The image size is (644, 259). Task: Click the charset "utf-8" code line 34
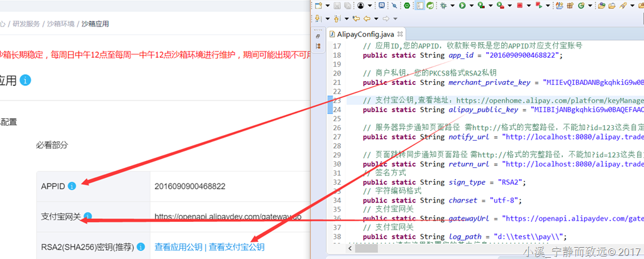tap(442, 201)
